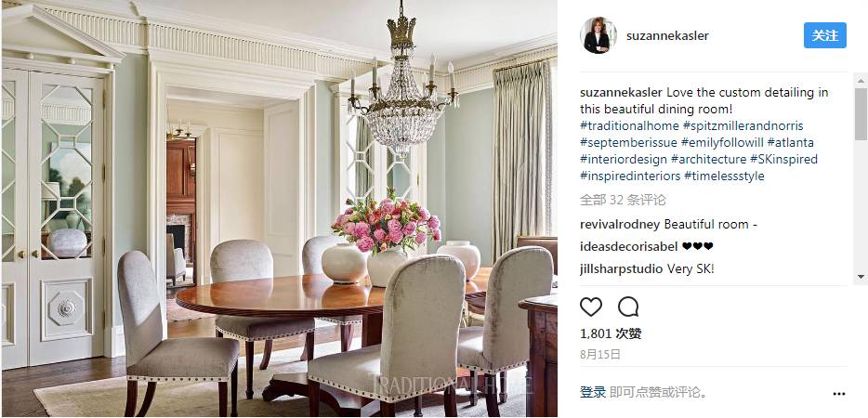Click the 1,801 次赞 likes count
The height and width of the screenshot is (418, 868).
click(611, 333)
